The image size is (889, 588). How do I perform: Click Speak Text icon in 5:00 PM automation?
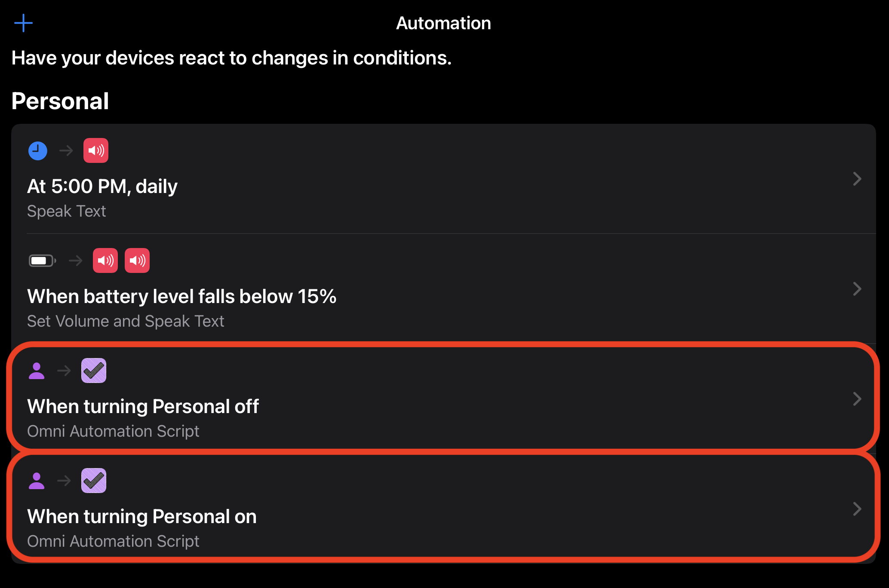point(96,151)
